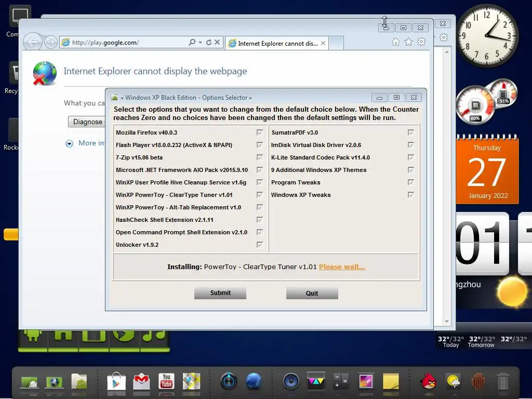Click the 'WinXP PowerToy - ClearType Tuner v1.01' row label

point(174,195)
